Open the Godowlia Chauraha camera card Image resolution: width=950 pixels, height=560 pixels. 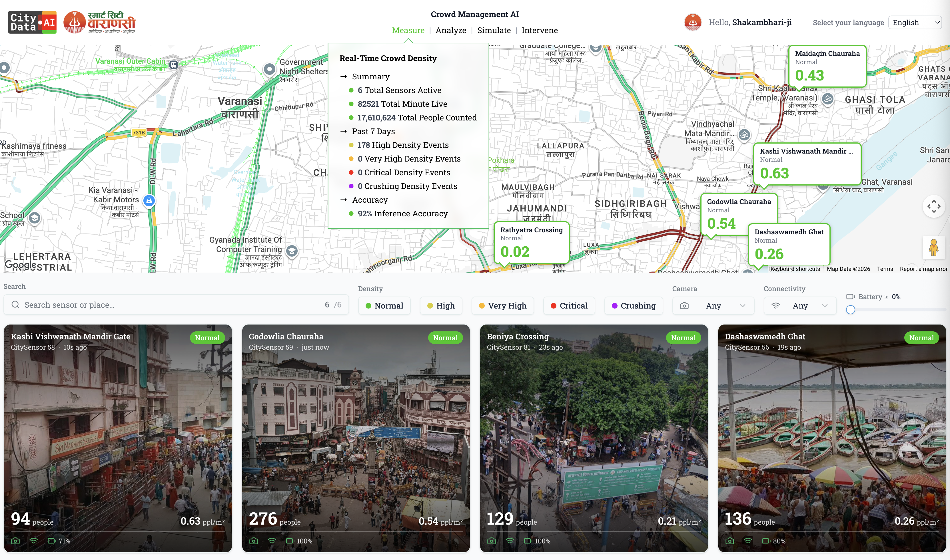coord(356,438)
